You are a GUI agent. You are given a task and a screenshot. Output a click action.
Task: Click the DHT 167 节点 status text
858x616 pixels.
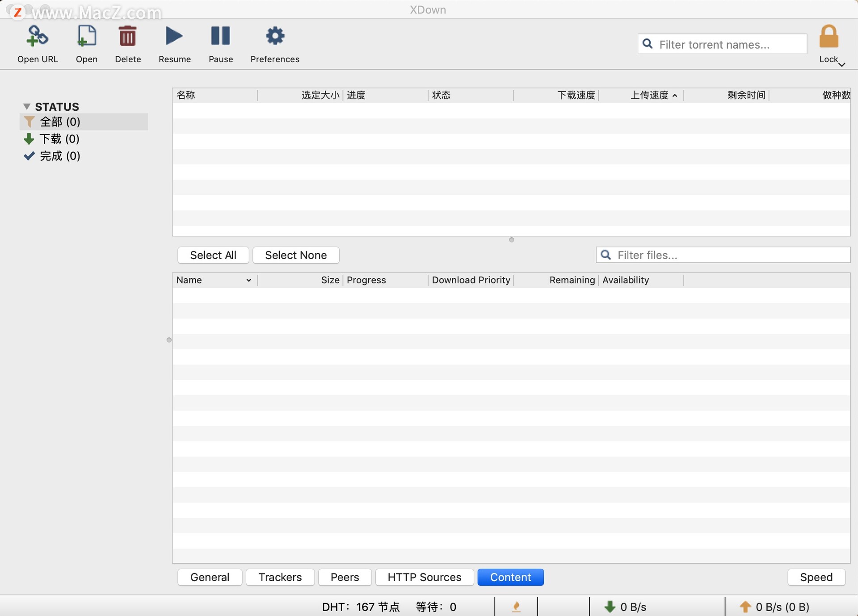[361, 607]
